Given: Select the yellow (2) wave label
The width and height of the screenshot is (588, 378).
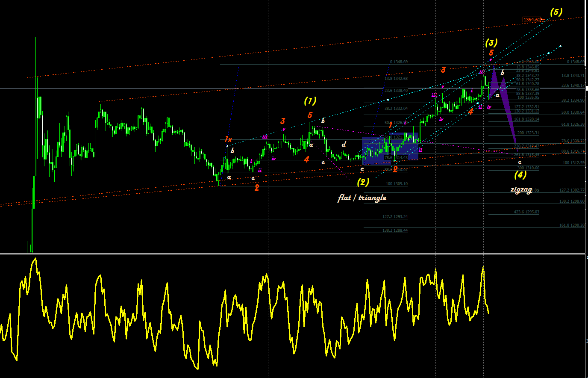Looking at the screenshot, I should [x=363, y=182].
